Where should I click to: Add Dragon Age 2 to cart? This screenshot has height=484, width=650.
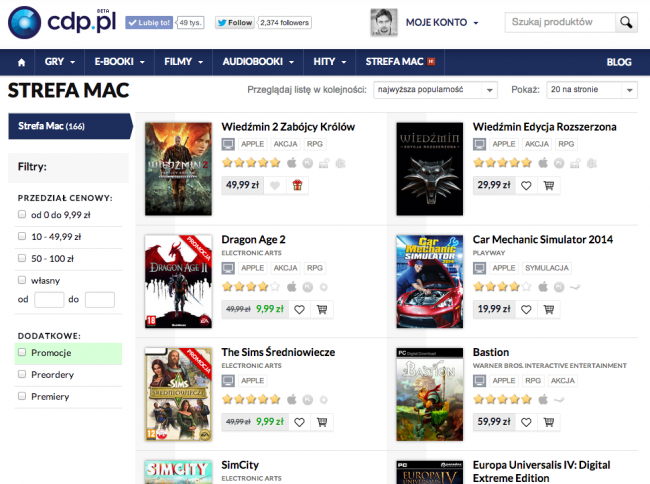[322, 309]
